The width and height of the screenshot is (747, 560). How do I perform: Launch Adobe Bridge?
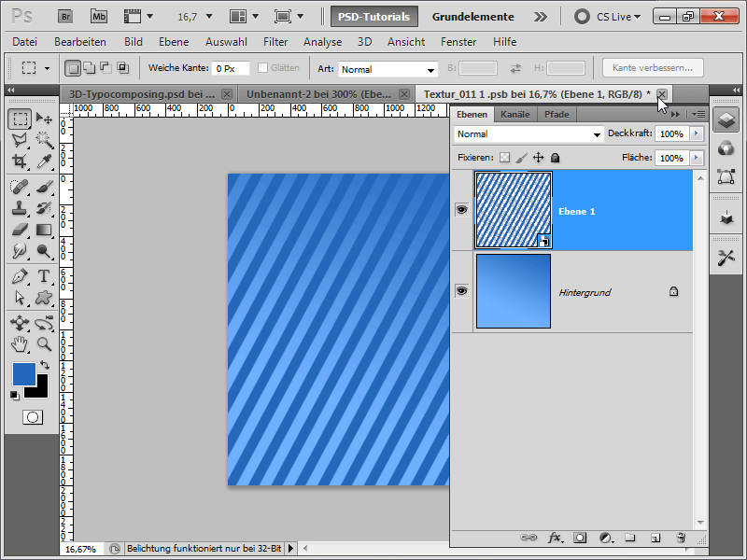click(x=65, y=17)
